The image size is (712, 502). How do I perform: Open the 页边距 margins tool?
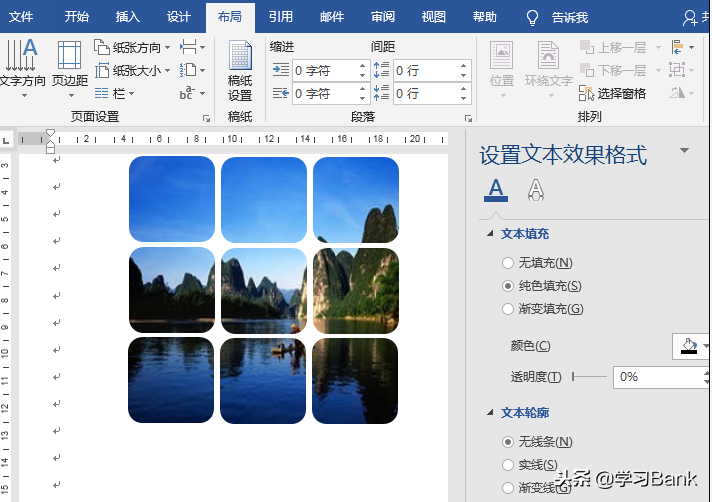coord(69,68)
